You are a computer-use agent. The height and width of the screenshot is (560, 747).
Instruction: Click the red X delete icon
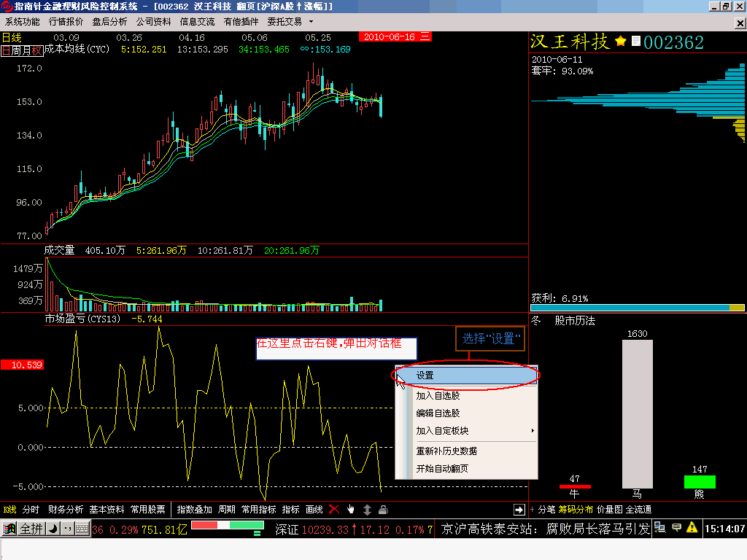(x=334, y=510)
